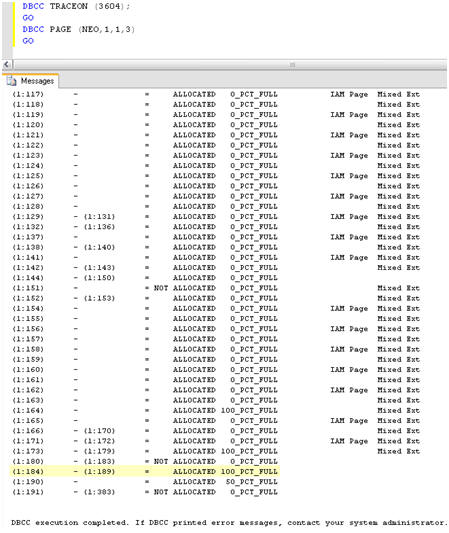The image size is (449, 533).
Task: Click the (1:383) range end value
Action: click(99, 492)
